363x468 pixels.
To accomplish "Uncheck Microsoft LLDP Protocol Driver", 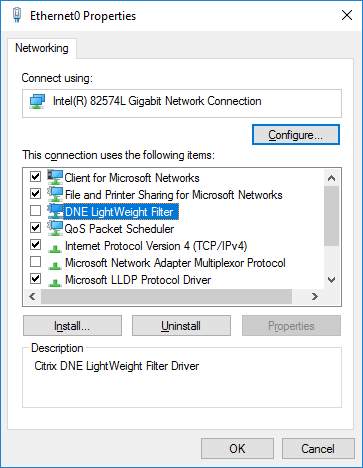I will click(35, 279).
